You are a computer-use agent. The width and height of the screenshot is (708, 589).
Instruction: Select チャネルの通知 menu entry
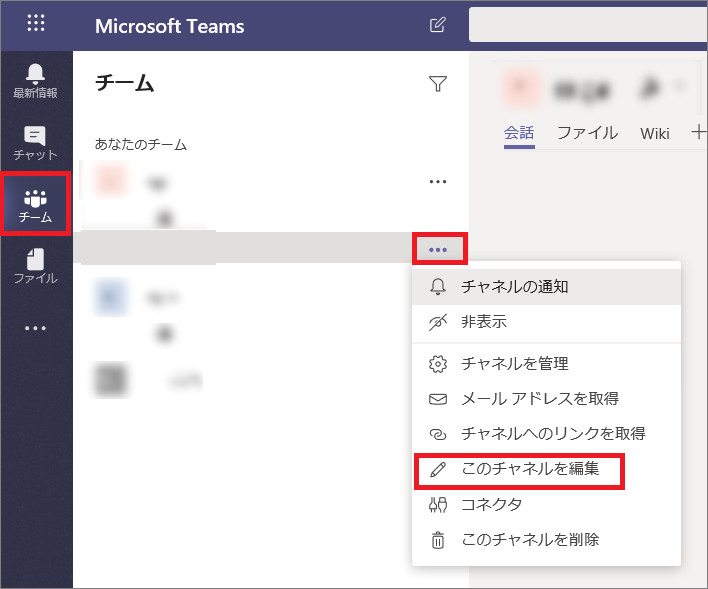click(546, 287)
